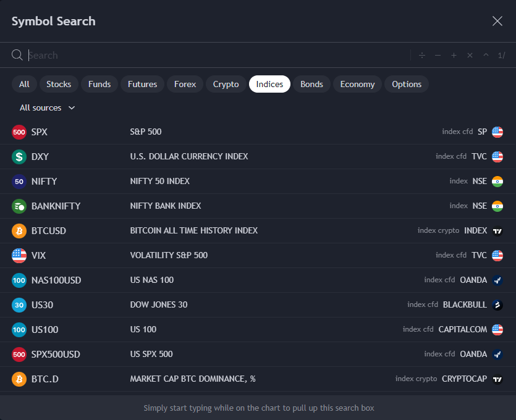Close the Symbol Search dialog
The image size is (516, 420).
click(497, 21)
